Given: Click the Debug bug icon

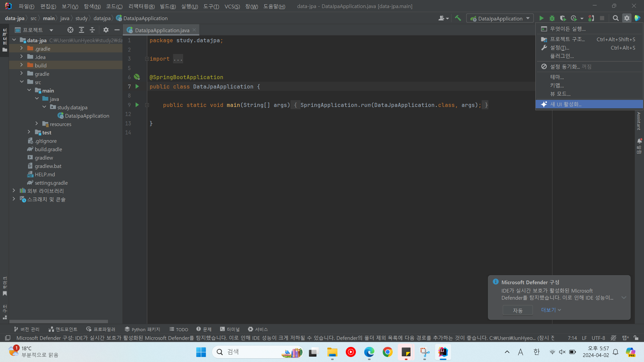Looking at the screenshot, I should click(x=552, y=18).
